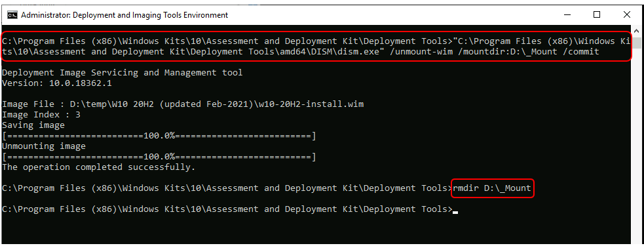Screen dimensions: 644x250
Task: Click the 'Image Index : 3' line
Action: point(41,115)
